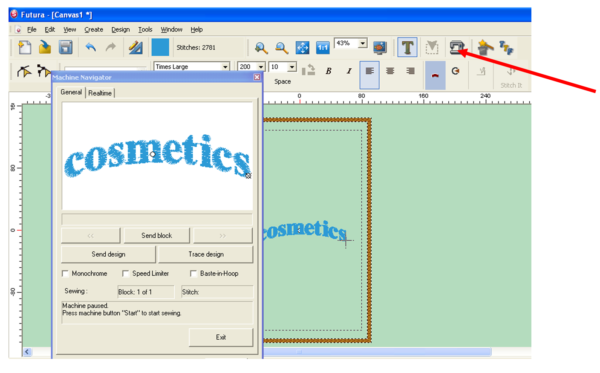This screenshot has height=373, width=600.
Task: Enable the Monochrome checkbox
Action: [x=65, y=274]
